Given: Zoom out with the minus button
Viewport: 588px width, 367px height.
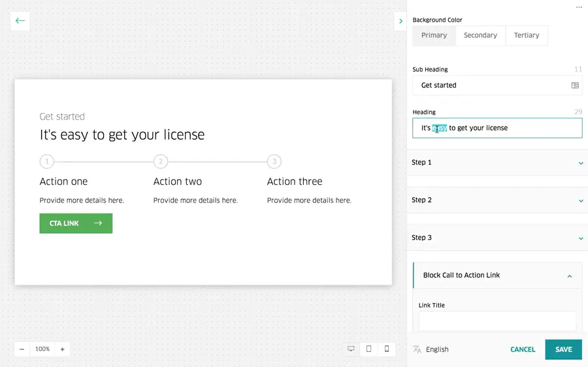Looking at the screenshot, I should pyautogui.click(x=22, y=349).
